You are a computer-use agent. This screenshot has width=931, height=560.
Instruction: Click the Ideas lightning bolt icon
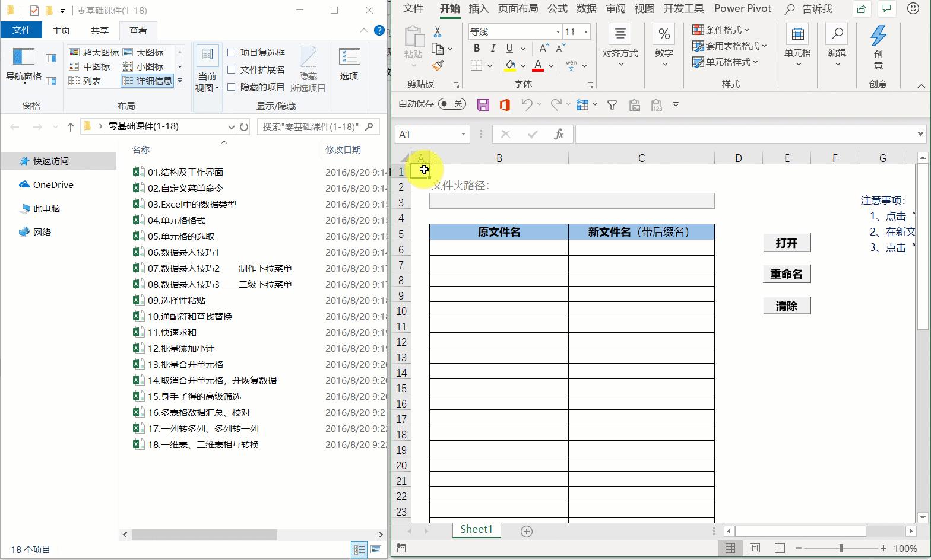(878, 37)
